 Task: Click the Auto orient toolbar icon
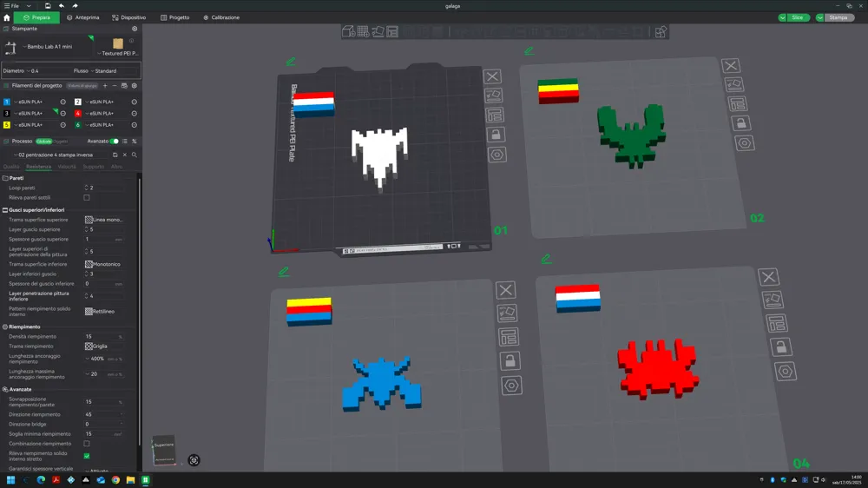[x=378, y=31]
